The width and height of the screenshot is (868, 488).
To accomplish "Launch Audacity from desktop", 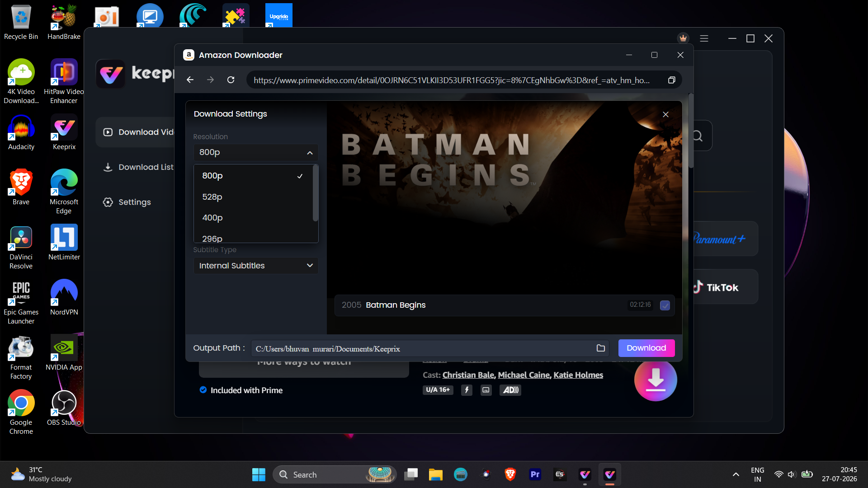I will tap(21, 132).
